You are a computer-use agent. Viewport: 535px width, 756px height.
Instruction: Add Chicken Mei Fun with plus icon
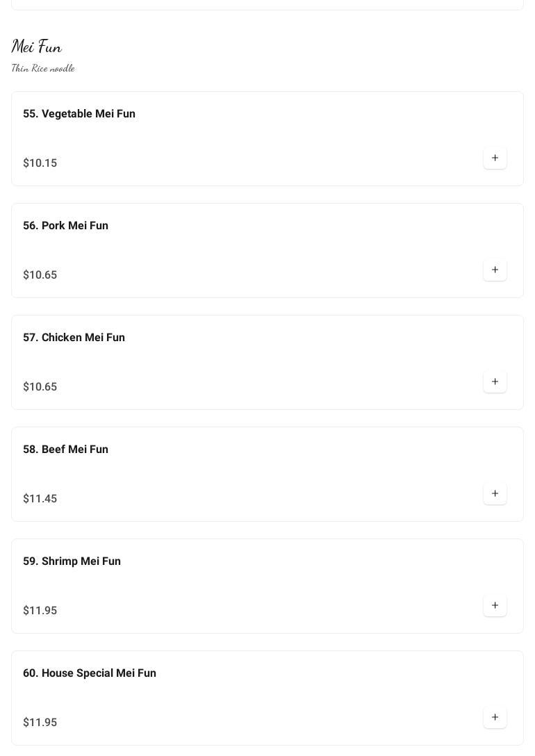click(x=495, y=382)
